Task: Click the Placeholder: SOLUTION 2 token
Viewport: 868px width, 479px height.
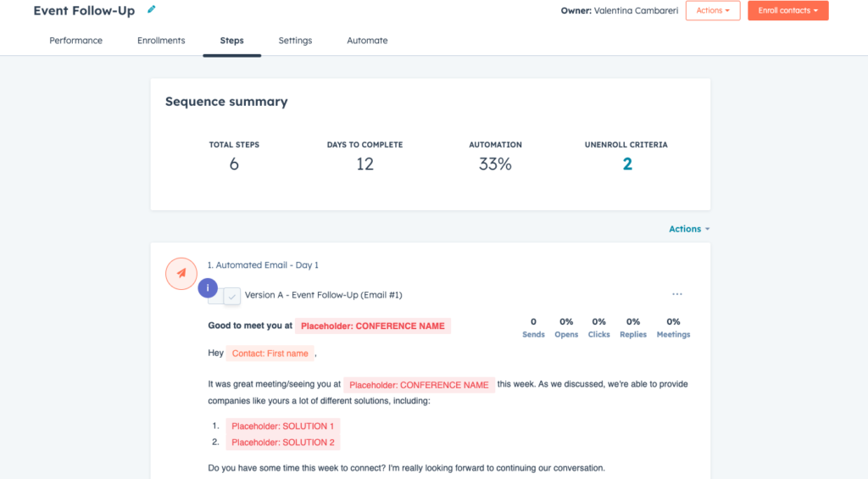Action: coord(282,443)
